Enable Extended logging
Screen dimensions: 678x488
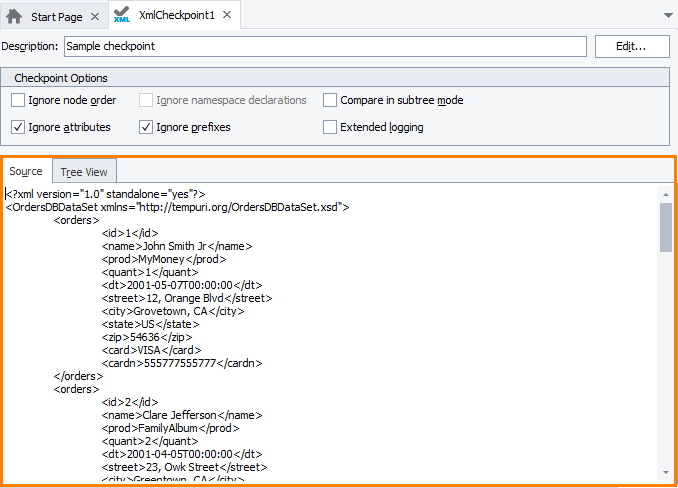click(x=330, y=127)
